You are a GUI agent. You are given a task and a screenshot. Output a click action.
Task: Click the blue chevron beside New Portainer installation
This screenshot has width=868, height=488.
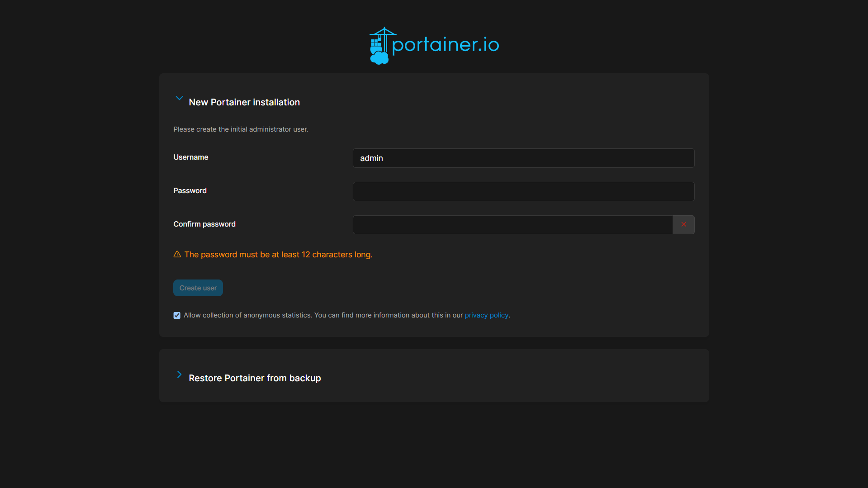point(179,98)
